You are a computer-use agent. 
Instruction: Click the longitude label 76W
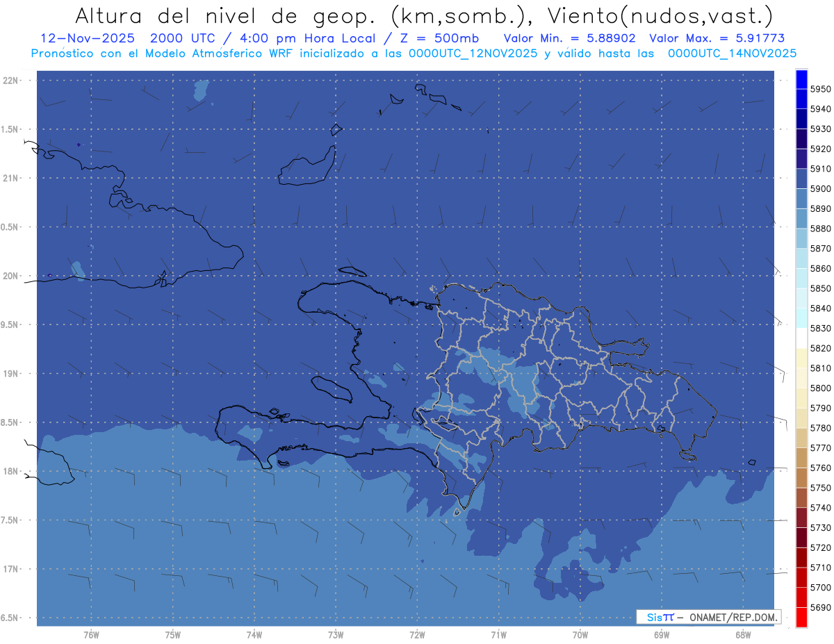tap(91, 635)
